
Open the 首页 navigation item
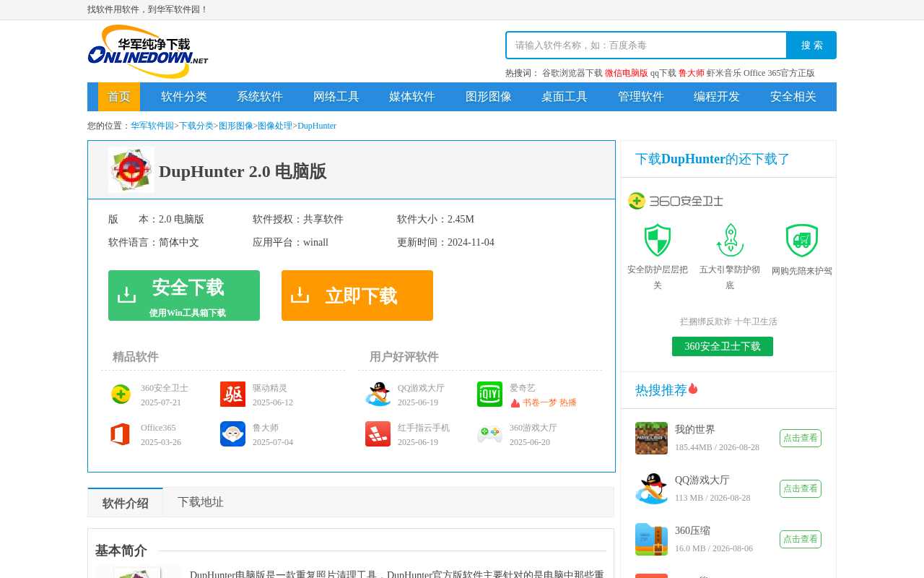click(x=119, y=97)
